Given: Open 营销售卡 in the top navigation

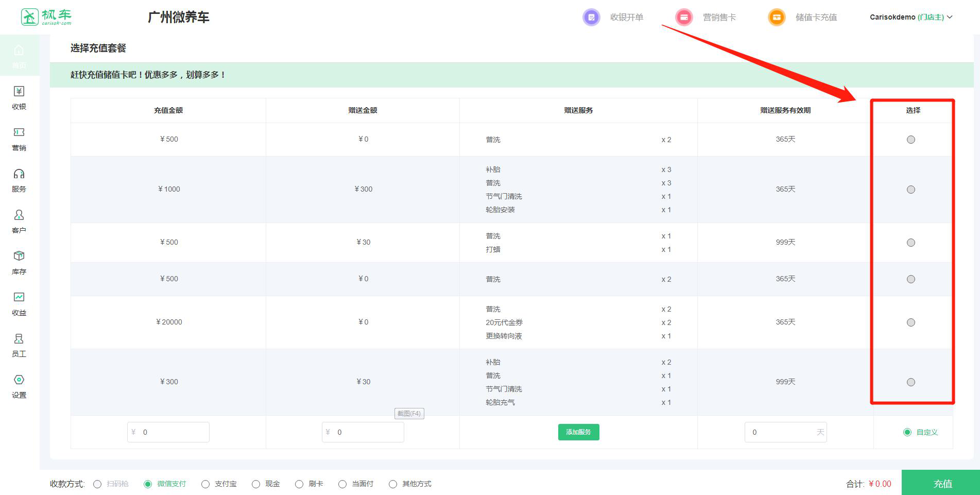Looking at the screenshot, I should pos(719,18).
